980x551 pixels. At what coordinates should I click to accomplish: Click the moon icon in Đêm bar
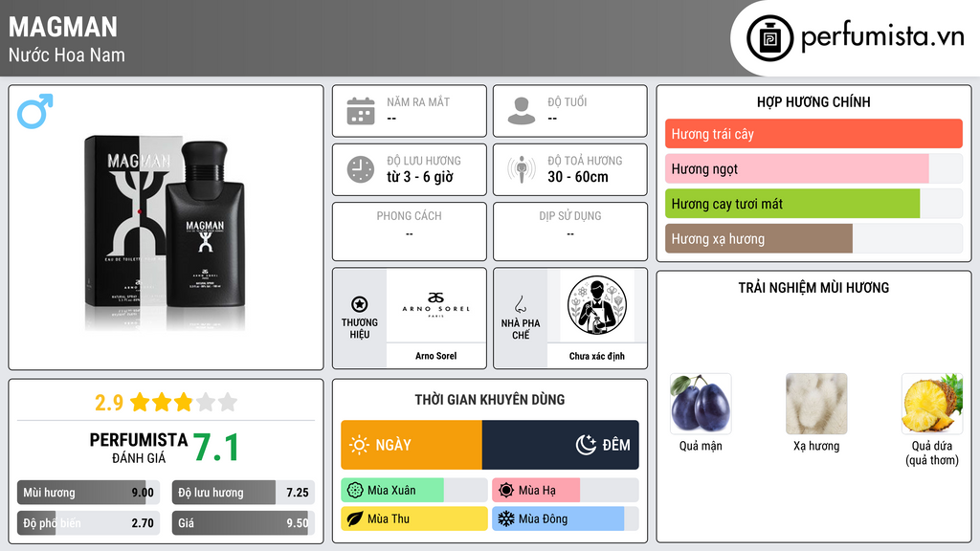click(586, 445)
